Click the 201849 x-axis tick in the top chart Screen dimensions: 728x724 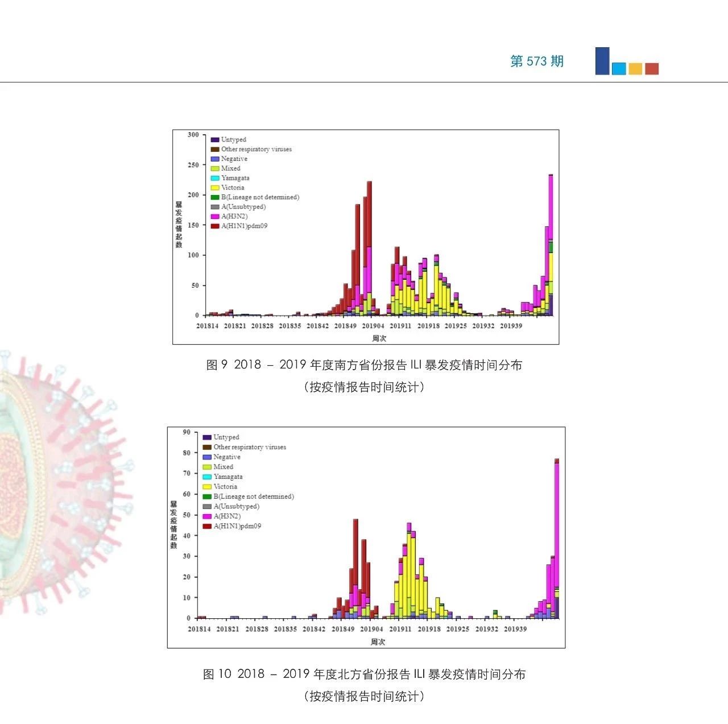[x=345, y=326]
